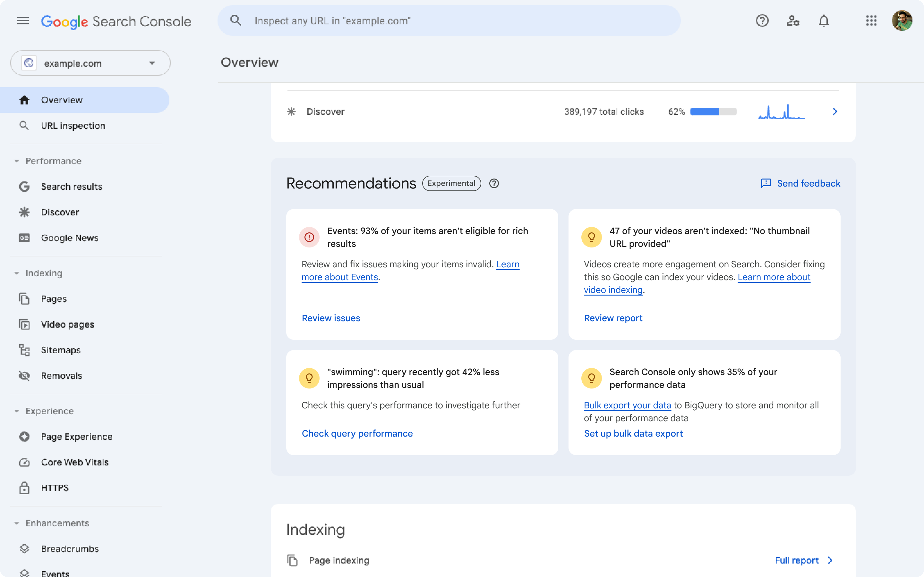Click the Search Console help icon

(762, 21)
